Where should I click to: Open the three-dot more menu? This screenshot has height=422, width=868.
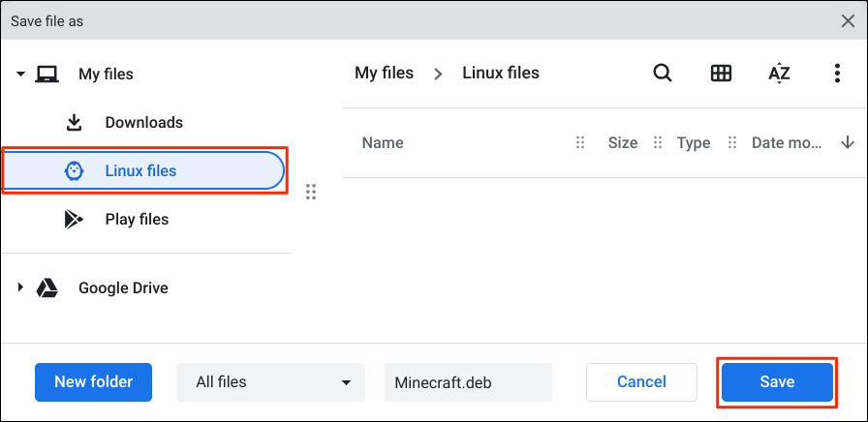[837, 74]
